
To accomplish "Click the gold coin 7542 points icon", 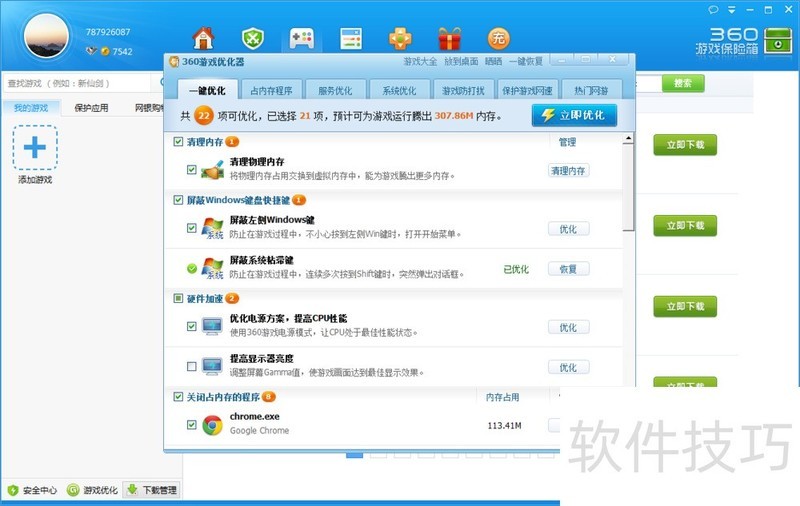I will point(105,51).
